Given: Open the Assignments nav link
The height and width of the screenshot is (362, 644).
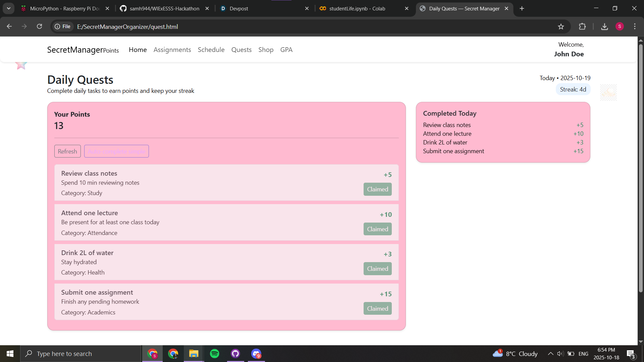Looking at the screenshot, I should point(172,50).
